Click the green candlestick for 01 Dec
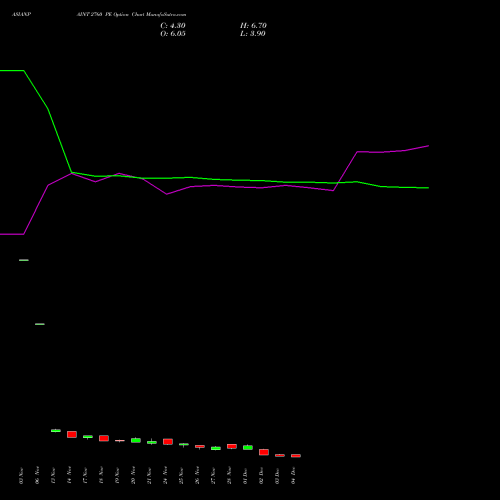 248,447
